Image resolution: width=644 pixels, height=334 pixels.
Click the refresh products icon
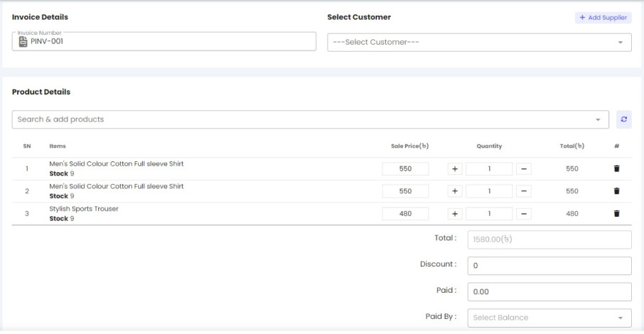pyautogui.click(x=623, y=119)
